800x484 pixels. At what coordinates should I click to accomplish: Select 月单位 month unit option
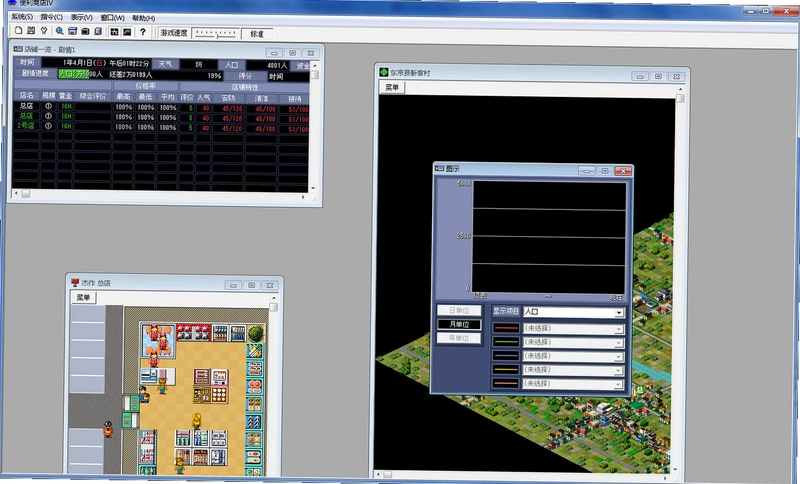[x=459, y=324]
